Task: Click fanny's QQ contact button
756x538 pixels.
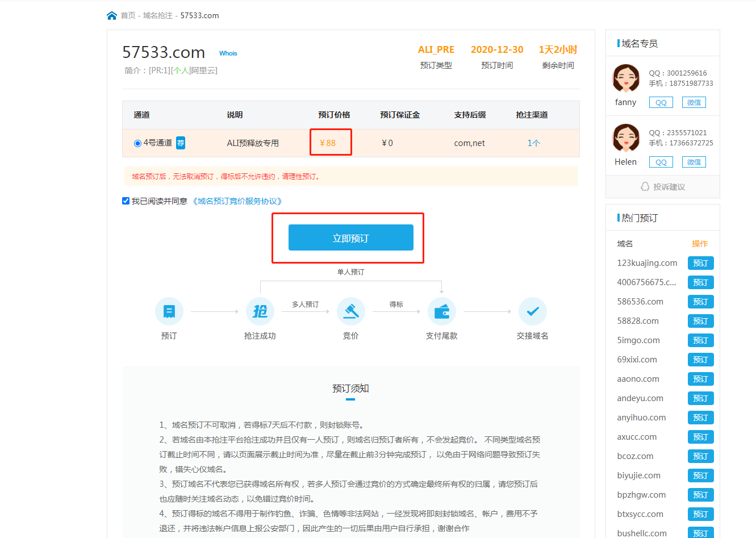Action: [x=661, y=102]
